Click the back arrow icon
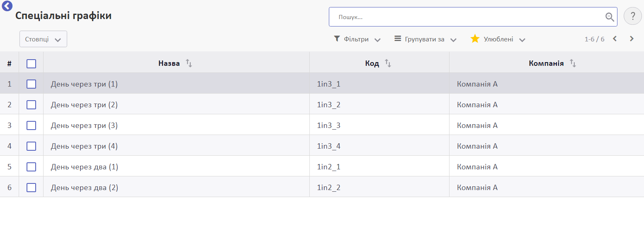644x241 pixels. [x=7, y=6]
